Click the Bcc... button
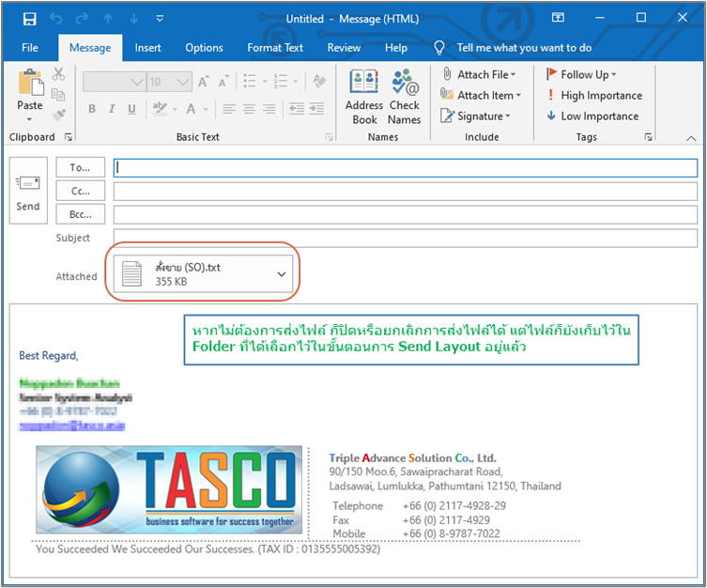 tap(81, 214)
